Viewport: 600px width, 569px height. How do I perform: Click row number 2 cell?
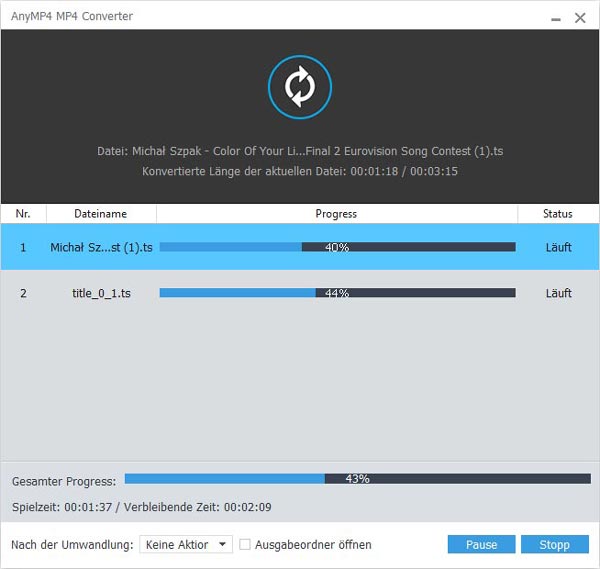point(23,293)
